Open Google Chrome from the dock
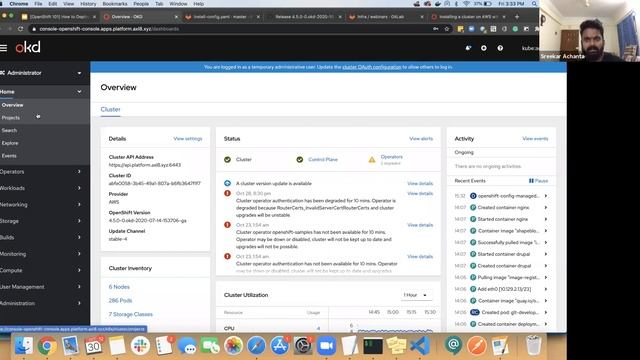This screenshot has height=360, width=640. click(x=47, y=346)
